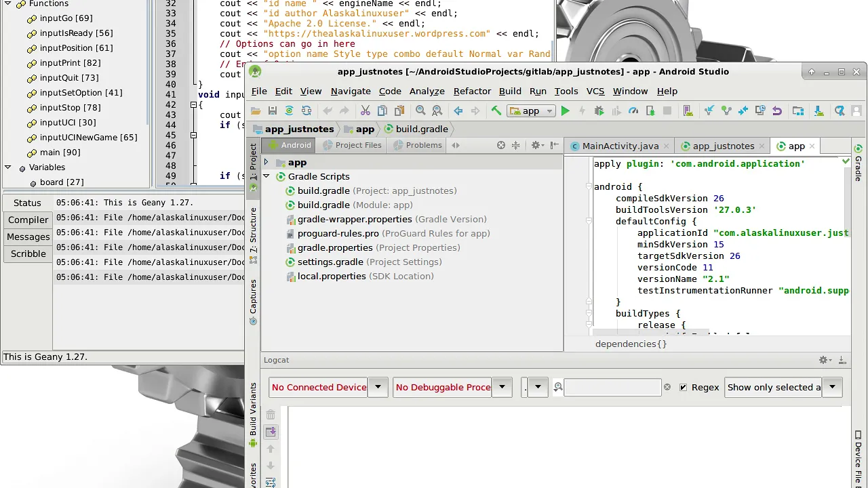Click the Paste icon in Android Studio toolbar
Image resolution: width=868 pixels, height=488 pixels.
(399, 111)
